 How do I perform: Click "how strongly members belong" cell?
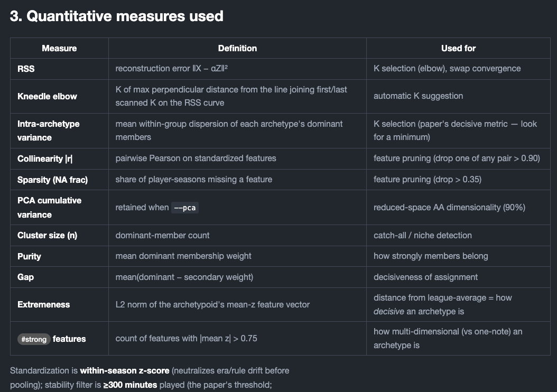[458, 256]
